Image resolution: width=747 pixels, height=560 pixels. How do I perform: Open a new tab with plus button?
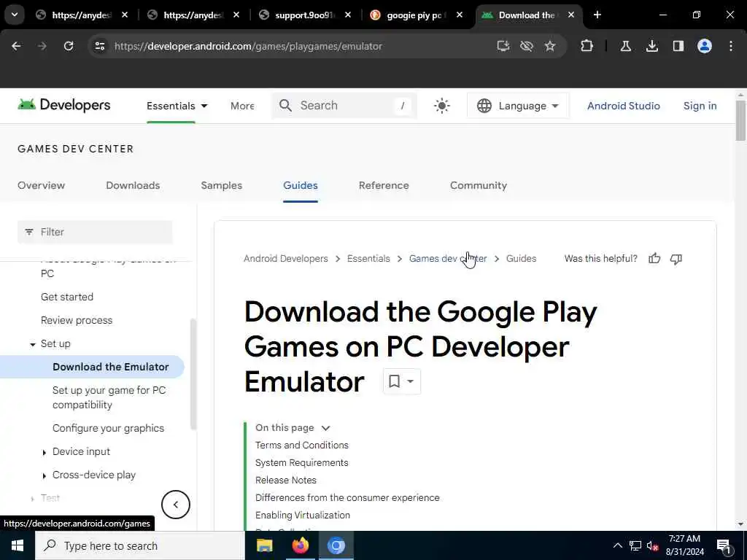click(597, 15)
